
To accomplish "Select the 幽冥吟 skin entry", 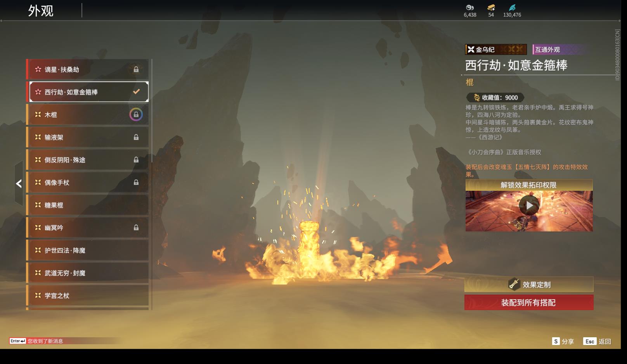I will click(x=88, y=228).
